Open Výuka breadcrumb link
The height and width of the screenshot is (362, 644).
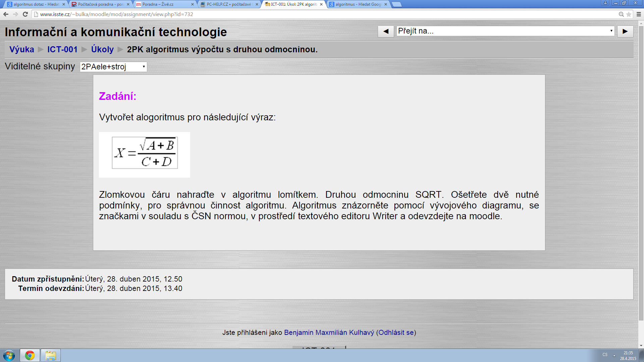point(22,49)
